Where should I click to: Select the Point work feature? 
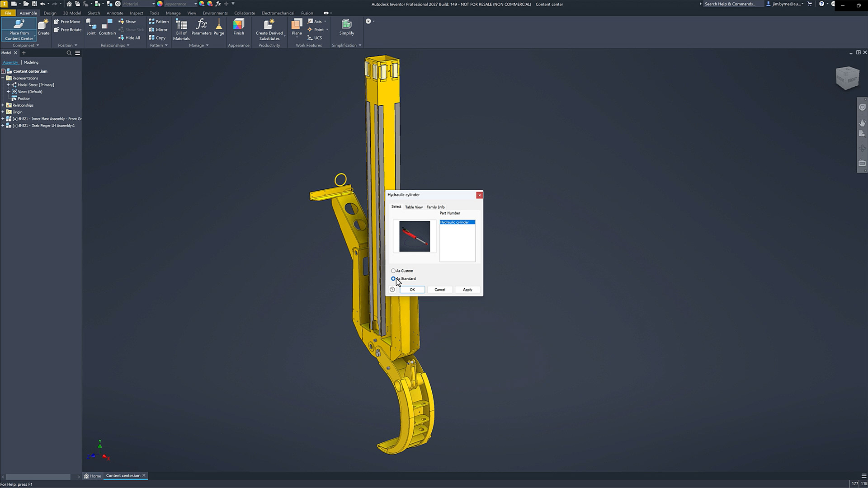click(316, 30)
